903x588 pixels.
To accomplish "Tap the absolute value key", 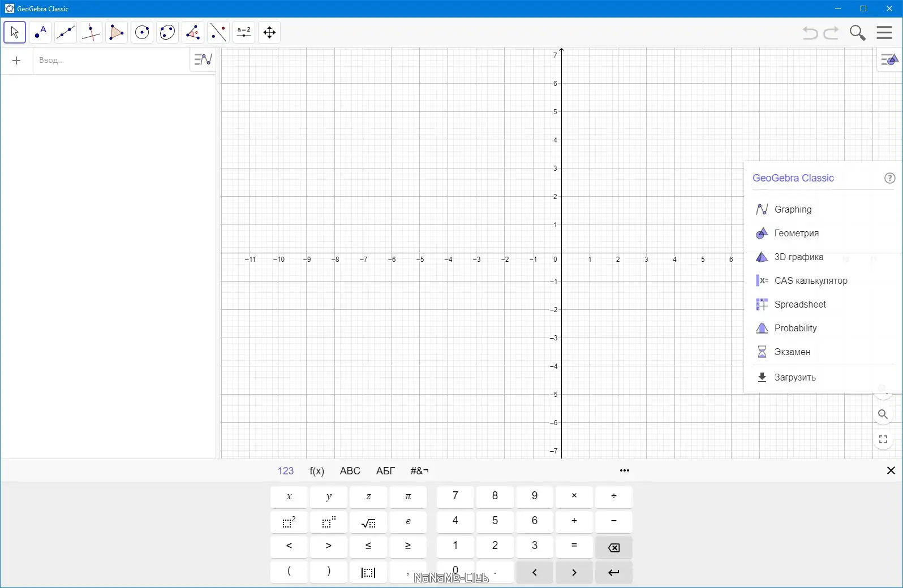I will coord(368,572).
